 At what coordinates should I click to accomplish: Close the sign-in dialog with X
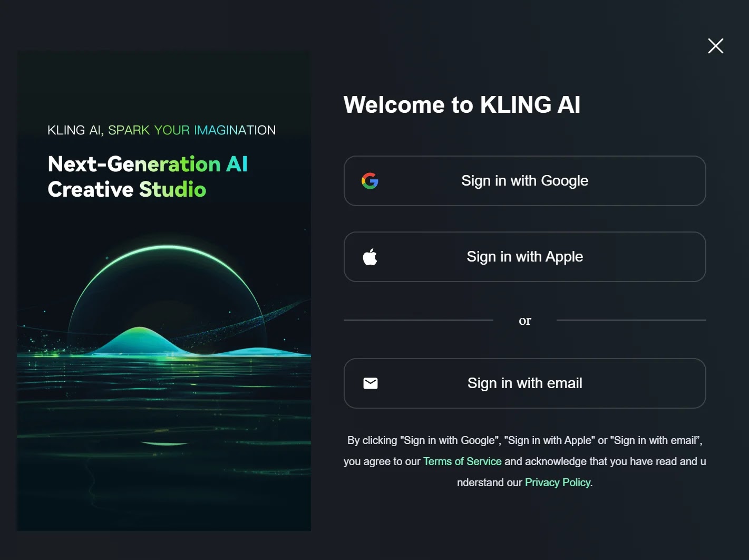715,46
